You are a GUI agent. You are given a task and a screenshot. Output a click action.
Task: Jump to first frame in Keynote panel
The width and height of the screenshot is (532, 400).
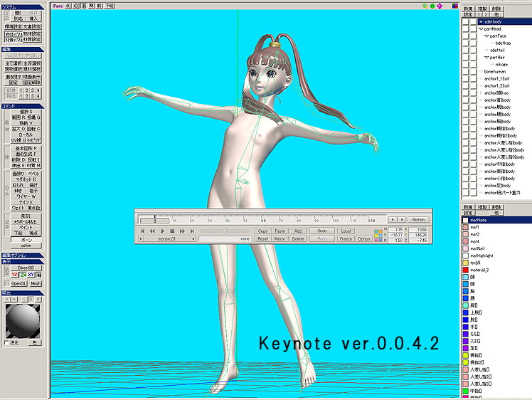142,231
